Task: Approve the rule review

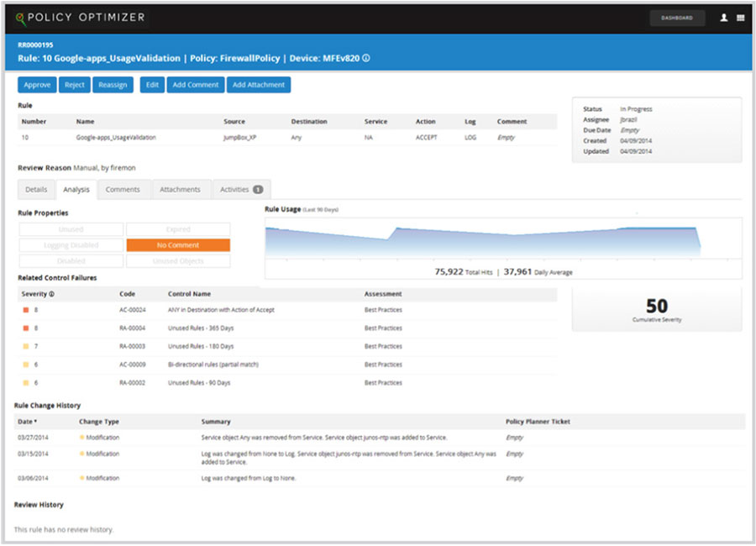Action: [37, 85]
